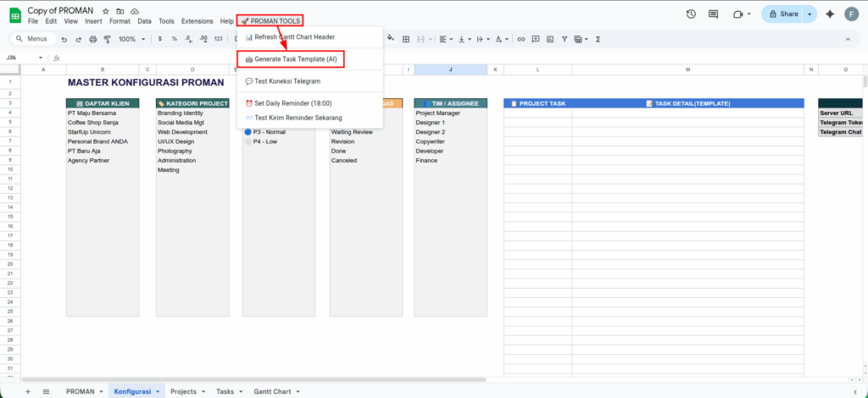
Task: Select the 'Coffee Shop Senja' client cell
Action: (x=93, y=122)
